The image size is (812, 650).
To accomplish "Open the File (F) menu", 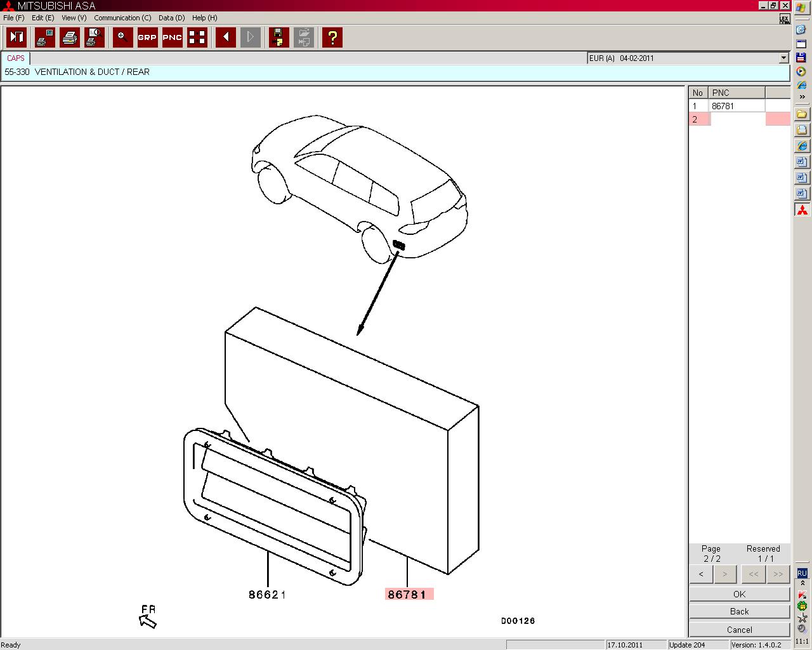I will (13, 18).
